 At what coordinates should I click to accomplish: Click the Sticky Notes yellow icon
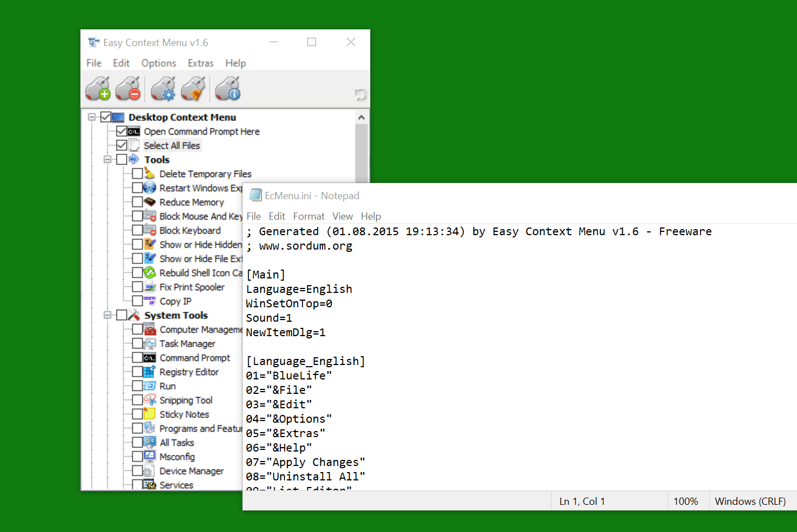[150, 414]
